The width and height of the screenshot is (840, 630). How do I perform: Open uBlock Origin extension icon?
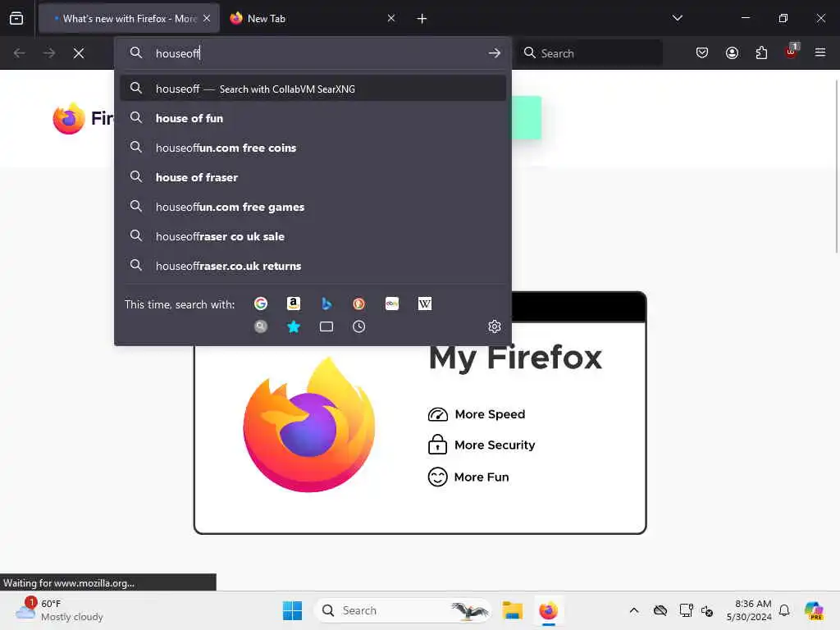pyautogui.click(x=792, y=52)
